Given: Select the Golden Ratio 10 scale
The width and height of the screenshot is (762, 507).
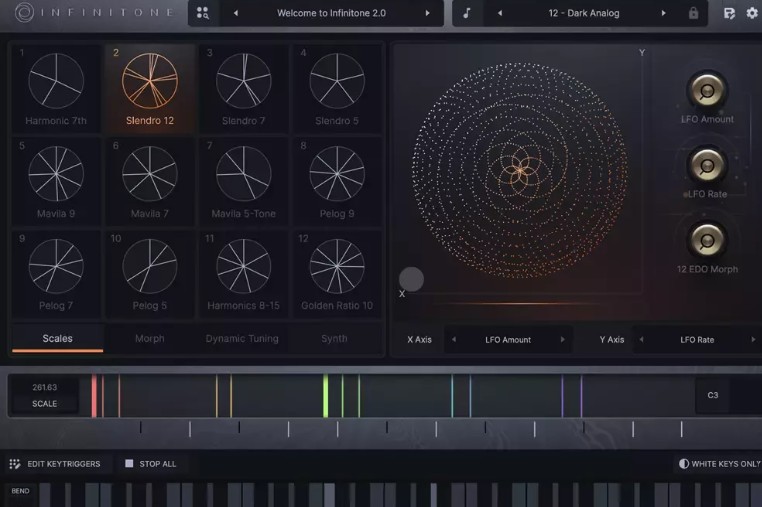Looking at the screenshot, I should click(337, 274).
